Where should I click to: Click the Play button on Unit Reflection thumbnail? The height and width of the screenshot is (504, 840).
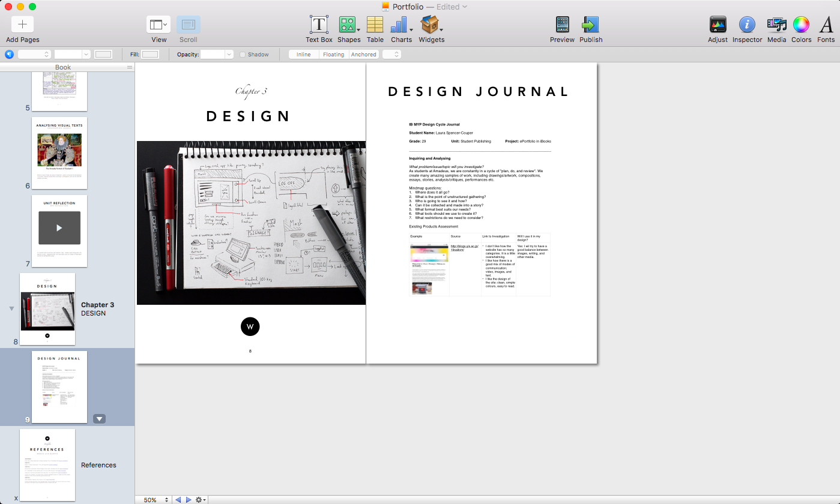click(x=59, y=228)
